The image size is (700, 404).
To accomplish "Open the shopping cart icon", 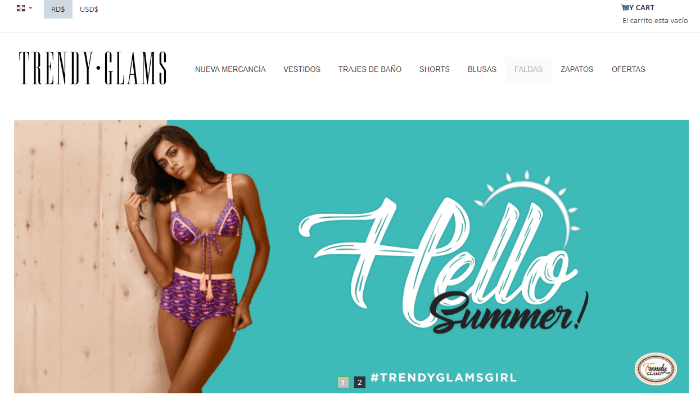I will (x=625, y=7).
